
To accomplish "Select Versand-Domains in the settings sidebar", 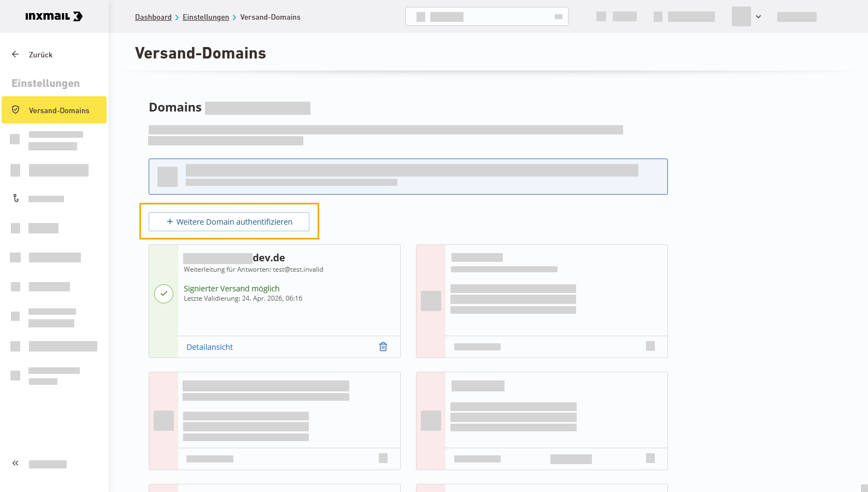I will tap(54, 110).
